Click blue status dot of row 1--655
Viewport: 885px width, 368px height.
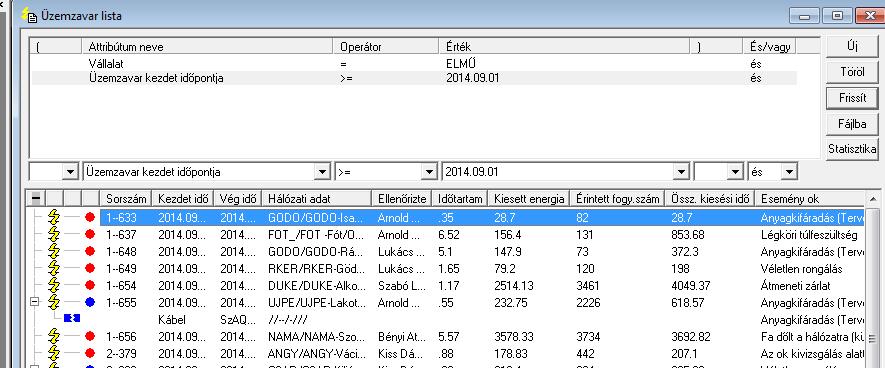[x=89, y=303]
